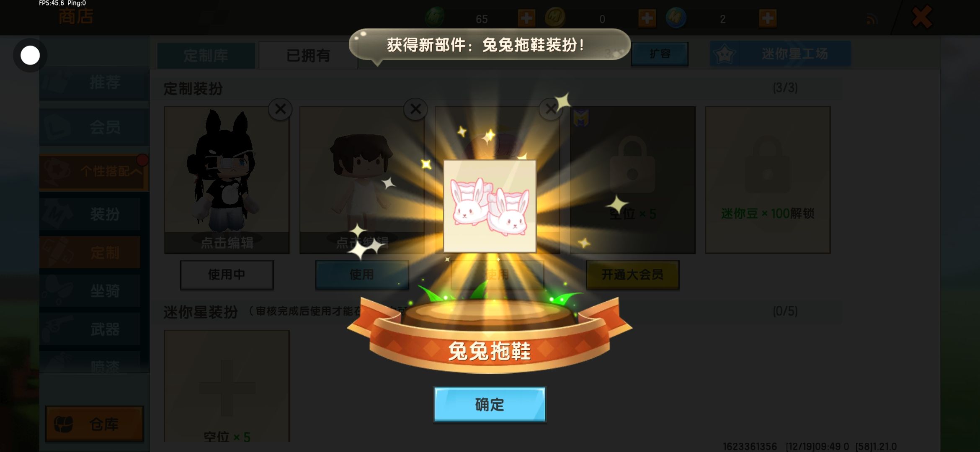Remove the first rabbit-ear outfit via X icon

pyautogui.click(x=280, y=109)
